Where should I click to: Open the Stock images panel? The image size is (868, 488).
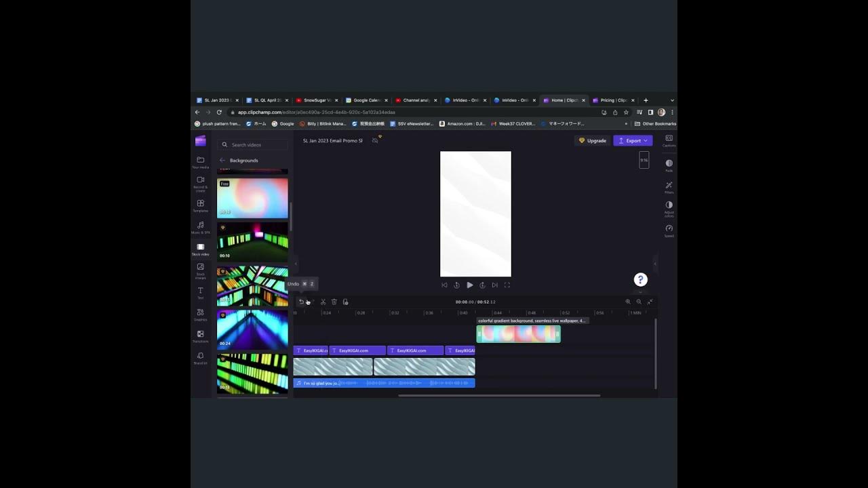pos(200,271)
